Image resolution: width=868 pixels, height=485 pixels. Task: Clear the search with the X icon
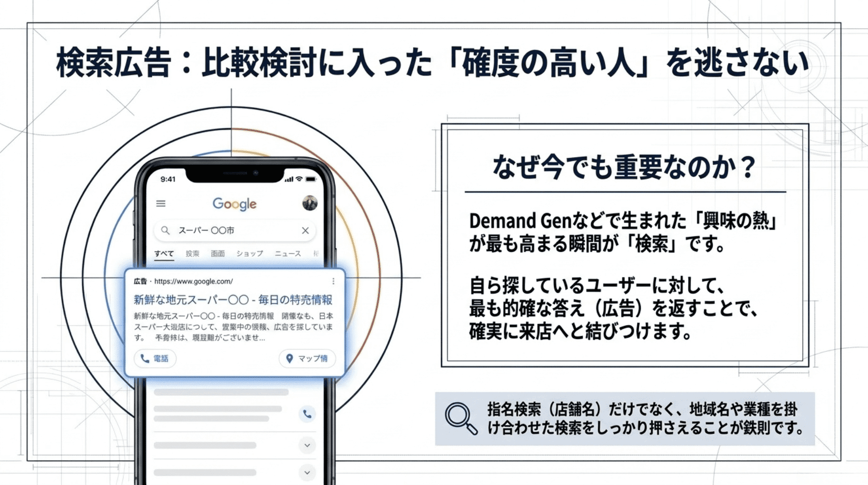pos(305,231)
